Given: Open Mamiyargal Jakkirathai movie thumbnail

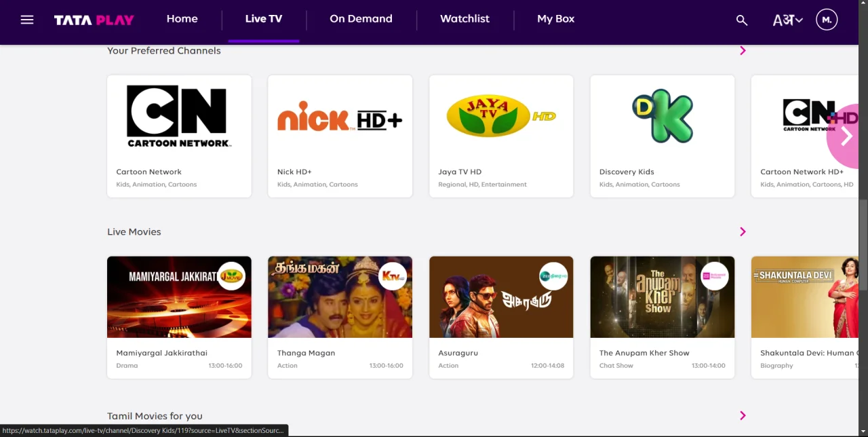Looking at the screenshot, I should pos(179,297).
